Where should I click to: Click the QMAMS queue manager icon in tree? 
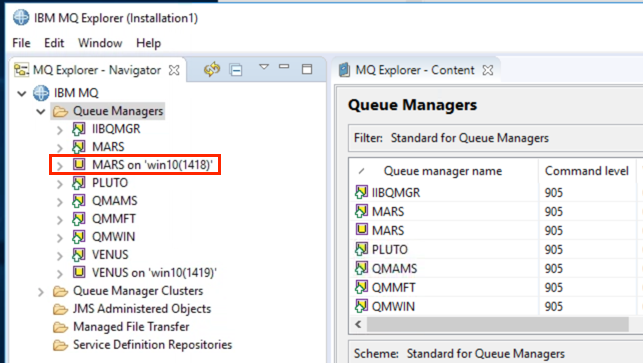[78, 201]
